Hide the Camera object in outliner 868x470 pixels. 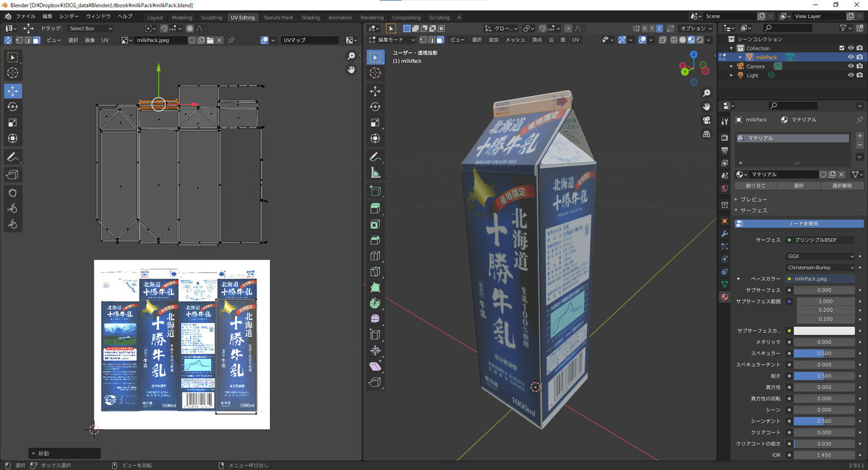point(850,66)
